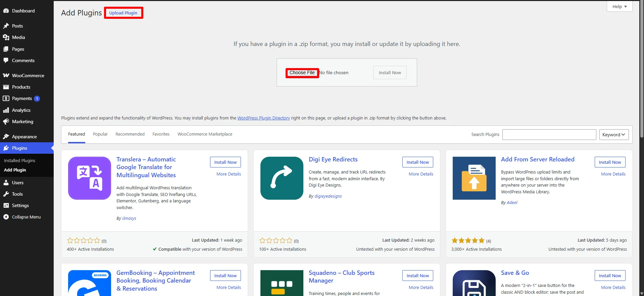Click the Appearance paintbrush icon
644x296 pixels.
(x=6, y=137)
